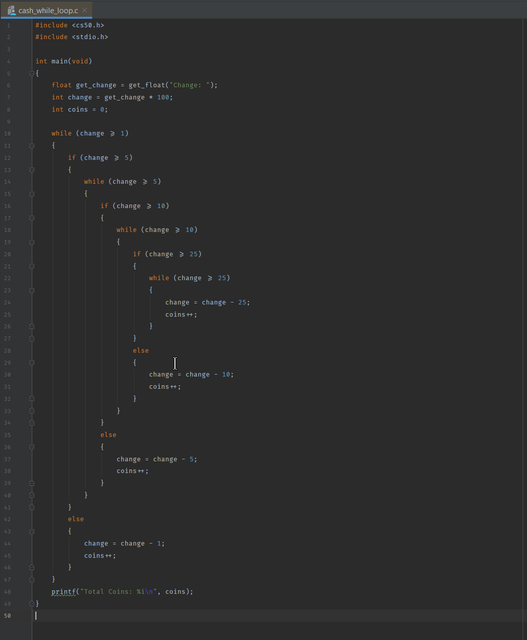Collapse the fold marker on line 17
Image resolution: width=527 pixels, height=640 pixels.
pyautogui.click(x=31, y=218)
